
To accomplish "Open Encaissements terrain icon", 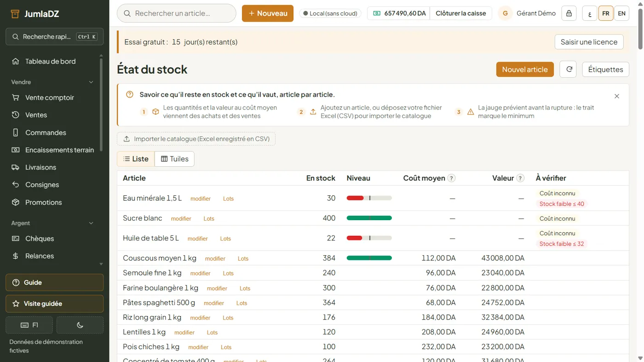I will coord(16,150).
